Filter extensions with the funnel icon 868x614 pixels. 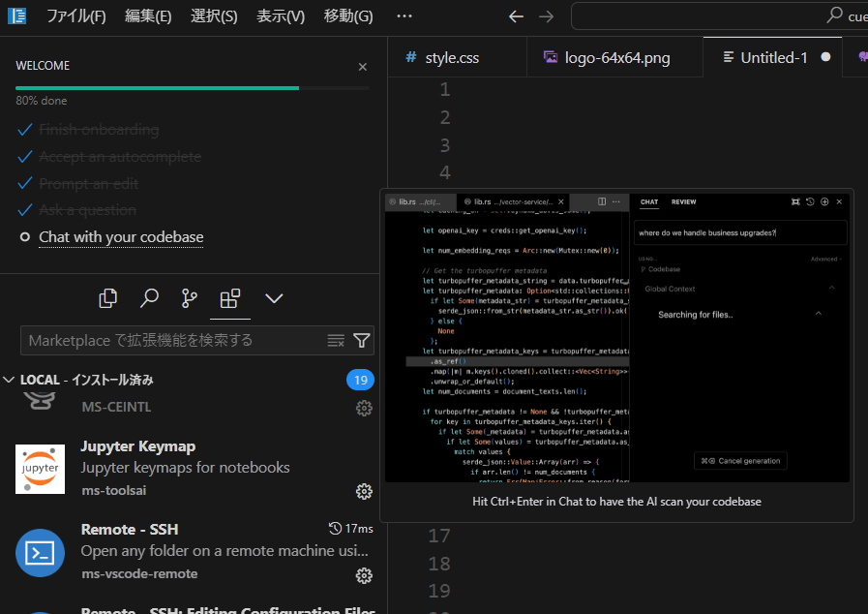[362, 340]
